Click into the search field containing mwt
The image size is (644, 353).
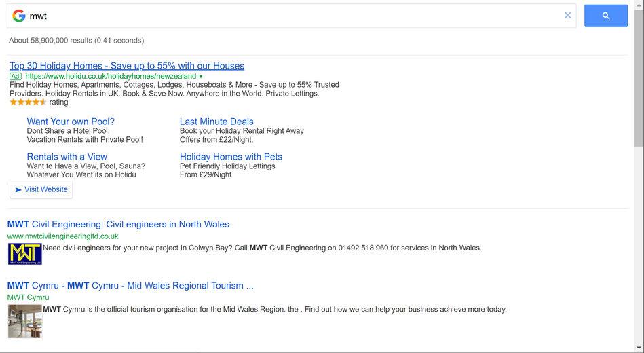pos(292,16)
